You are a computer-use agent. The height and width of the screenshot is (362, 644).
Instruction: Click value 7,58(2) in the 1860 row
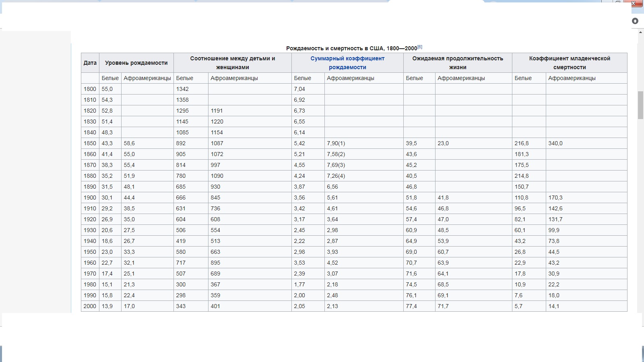click(336, 154)
